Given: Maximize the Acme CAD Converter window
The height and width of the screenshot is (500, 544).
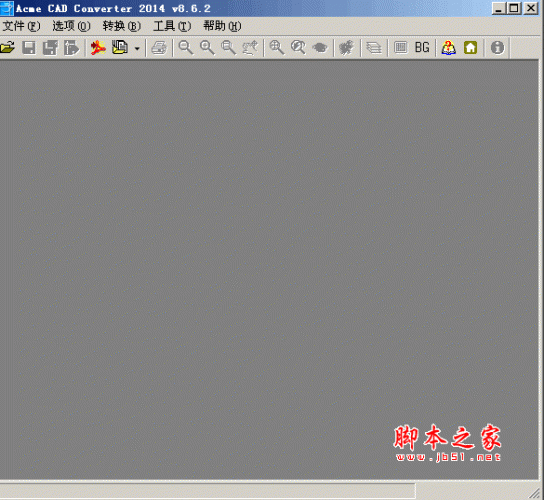Looking at the screenshot, I should 514,8.
